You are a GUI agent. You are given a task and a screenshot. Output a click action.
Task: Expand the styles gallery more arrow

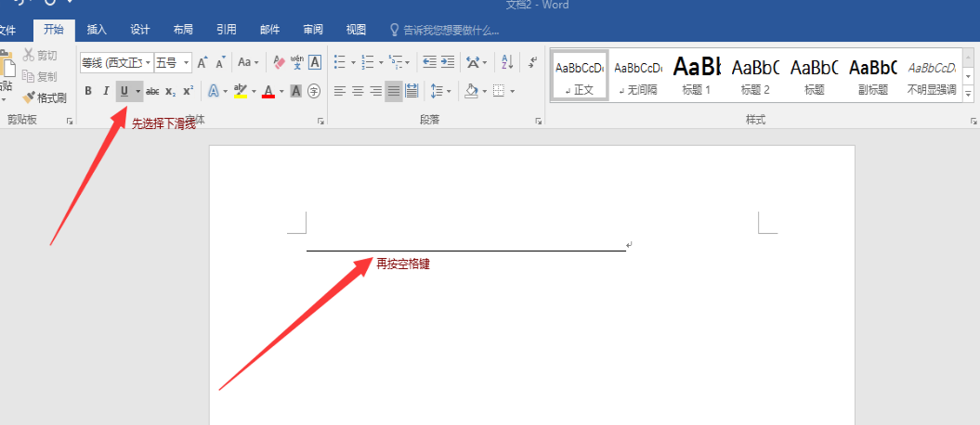(968, 95)
